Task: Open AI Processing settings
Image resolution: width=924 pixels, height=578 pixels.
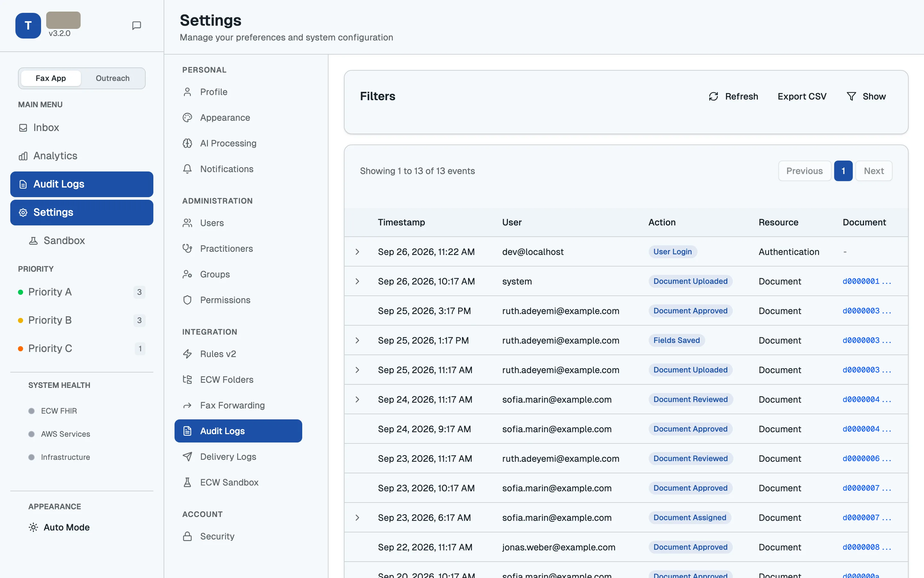Action: [238, 143]
